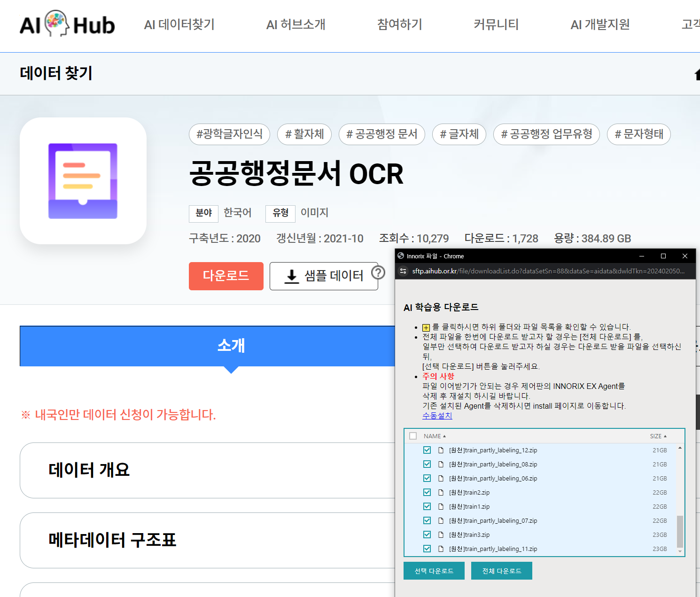Click file icon of train1.zip
The height and width of the screenshot is (597, 700).
(x=441, y=506)
